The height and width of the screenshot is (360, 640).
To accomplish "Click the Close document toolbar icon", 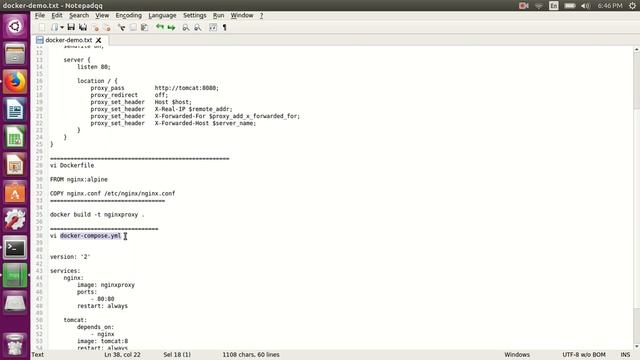I will click(96, 27).
